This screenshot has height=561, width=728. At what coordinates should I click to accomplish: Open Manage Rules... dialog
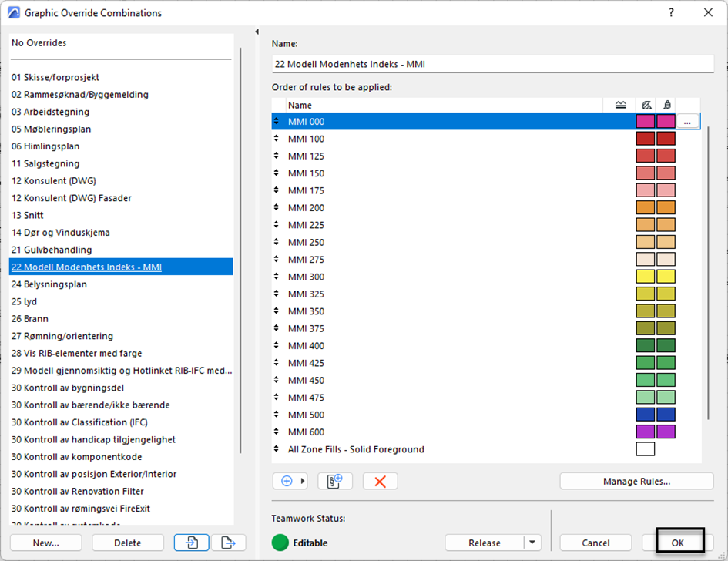pyautogui.click(x=636, y=481)
